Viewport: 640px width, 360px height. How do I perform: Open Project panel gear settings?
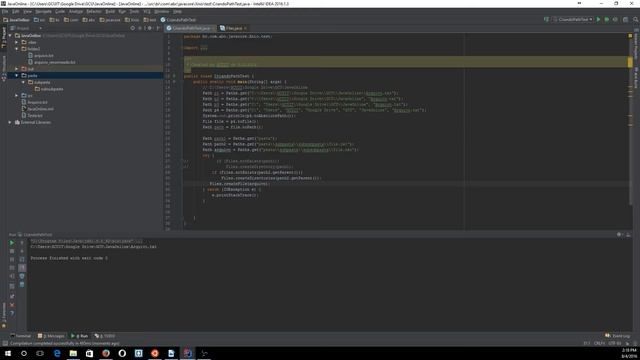point(149,28)
